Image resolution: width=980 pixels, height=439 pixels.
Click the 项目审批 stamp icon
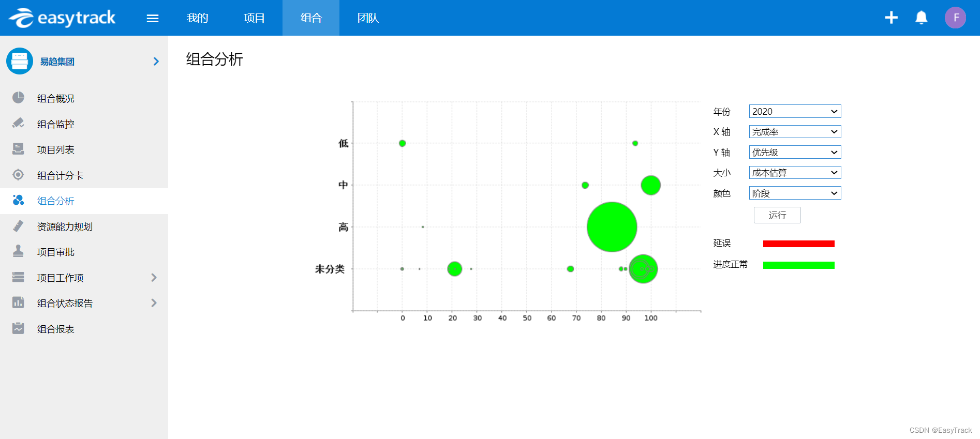tap(18, 251)
